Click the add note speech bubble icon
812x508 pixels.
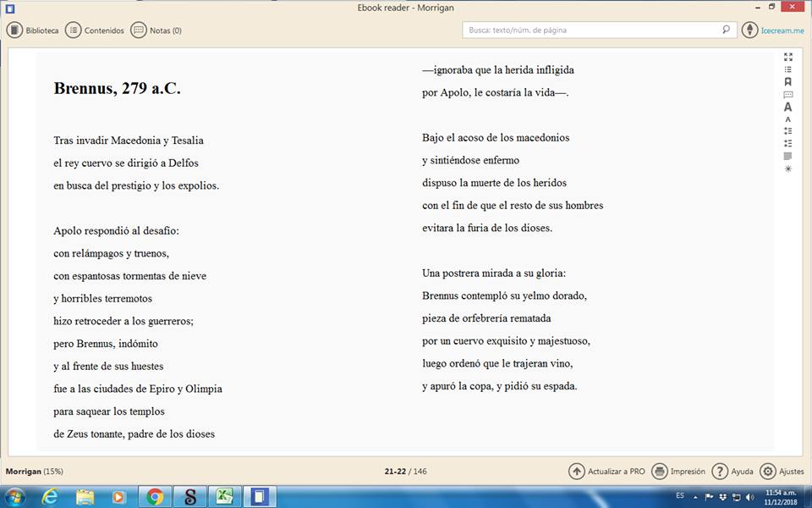pos(787,95)
